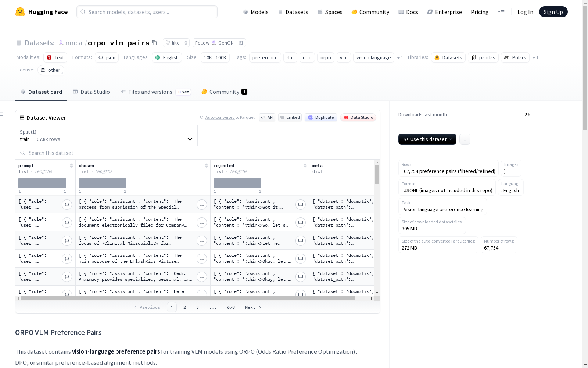This screenshot has height=368, width=588.
Task: Filter by the rejected lengths histogram bar
Action: coord(237,183)
